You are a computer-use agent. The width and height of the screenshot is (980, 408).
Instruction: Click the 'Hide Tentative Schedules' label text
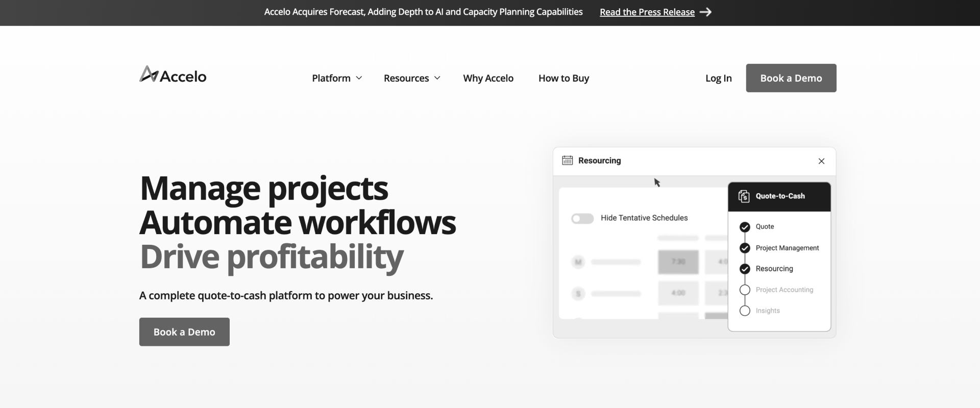pos(644,218)
